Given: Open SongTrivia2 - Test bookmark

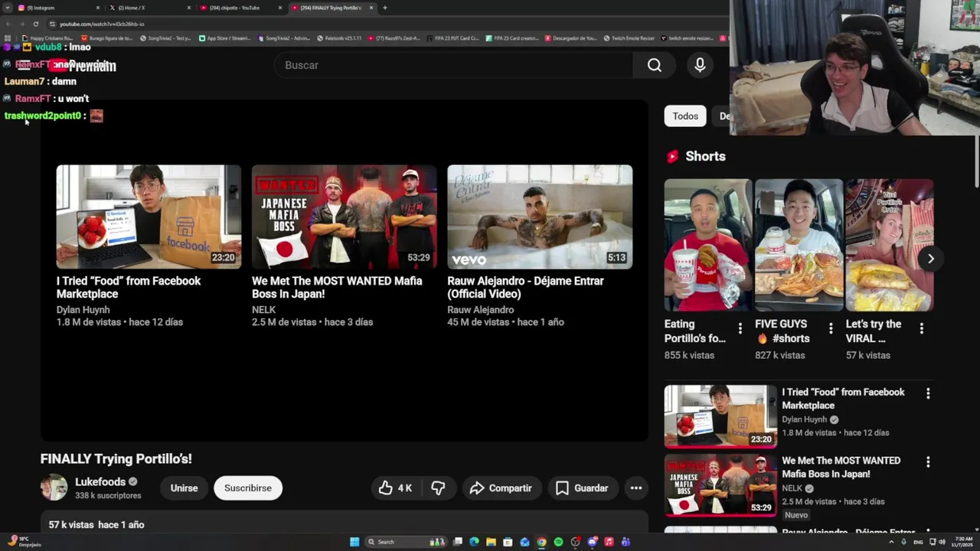Looking at the screenshot, I should [x=165, y=37].
